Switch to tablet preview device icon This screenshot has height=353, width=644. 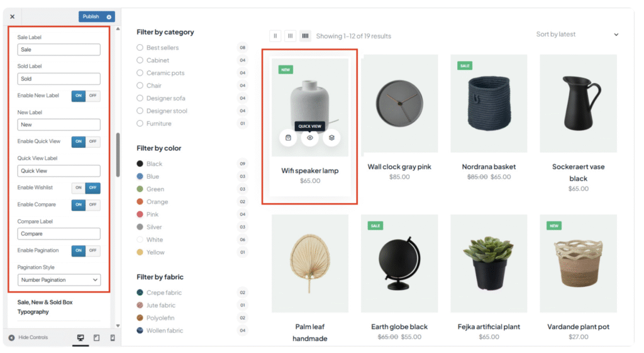point(96,338)
